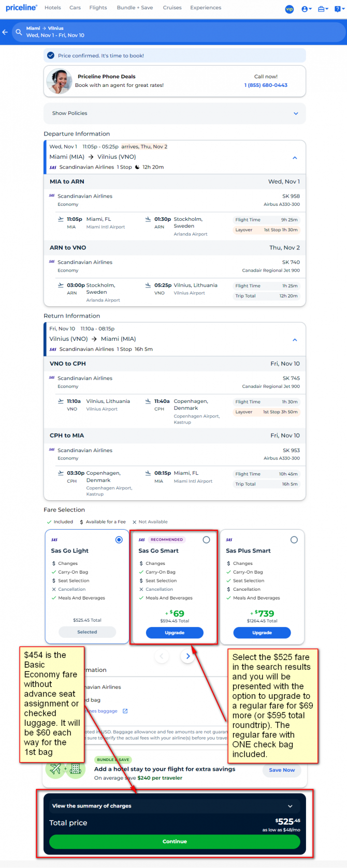Expand View the summary of charges
This screenshot has width=347, height=868.
[x=175, y=806]
